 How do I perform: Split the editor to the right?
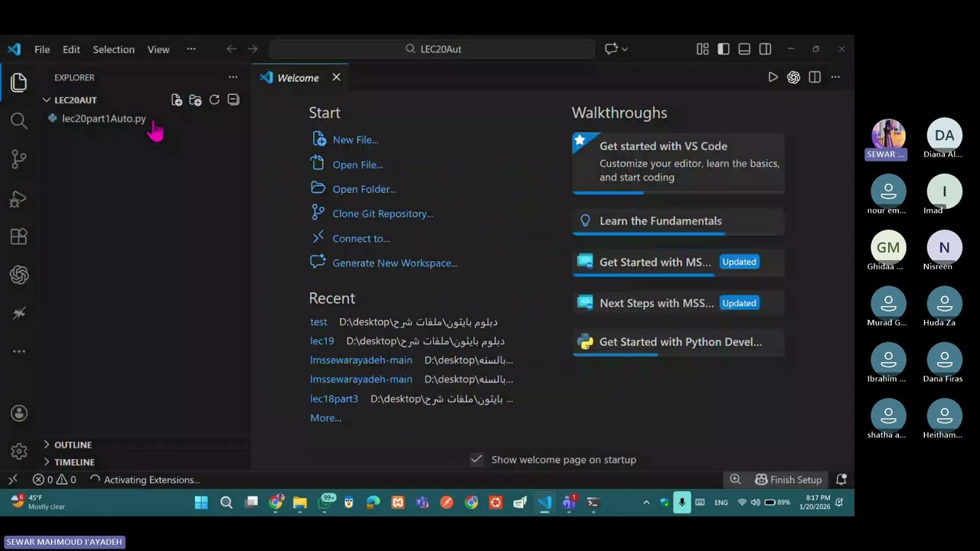tap(815, 77)
